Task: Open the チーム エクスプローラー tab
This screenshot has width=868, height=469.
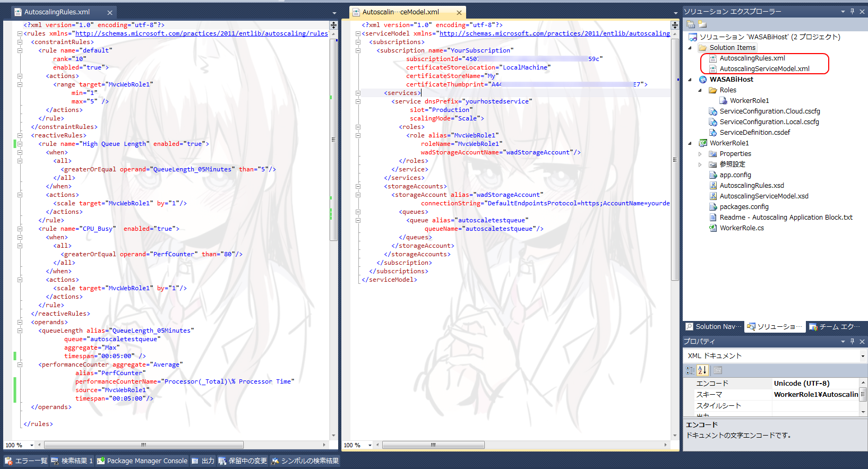Action: pos(835,327)
